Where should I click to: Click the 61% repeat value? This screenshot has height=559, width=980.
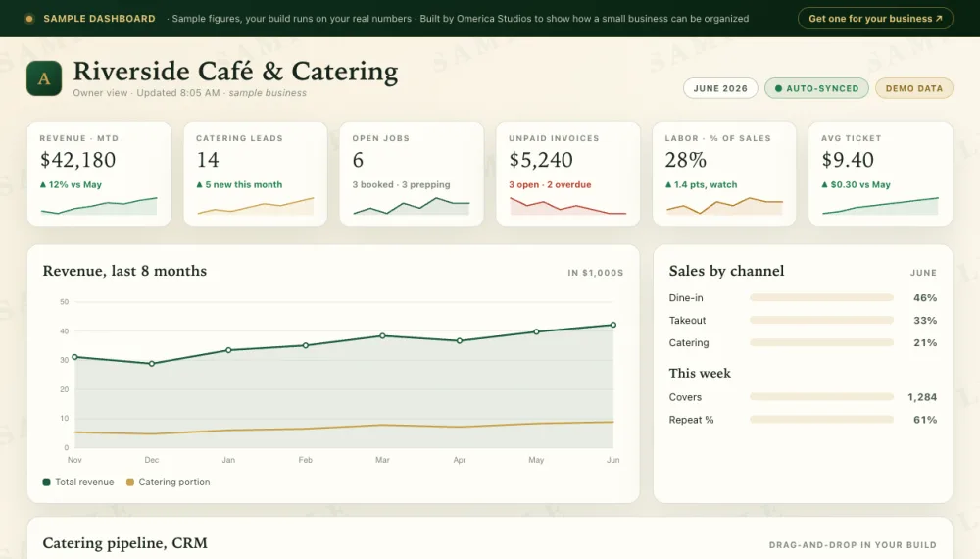[925, 420]
